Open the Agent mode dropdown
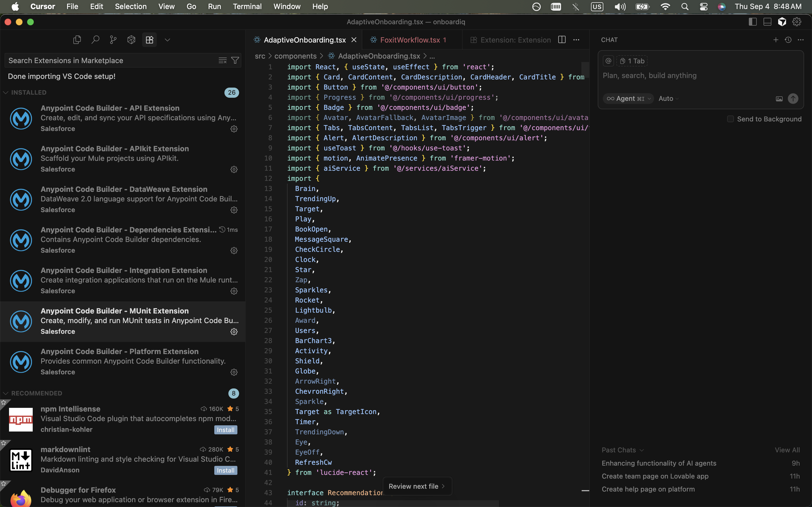Viewport: 812px width, 507px height. click(628, 99)
